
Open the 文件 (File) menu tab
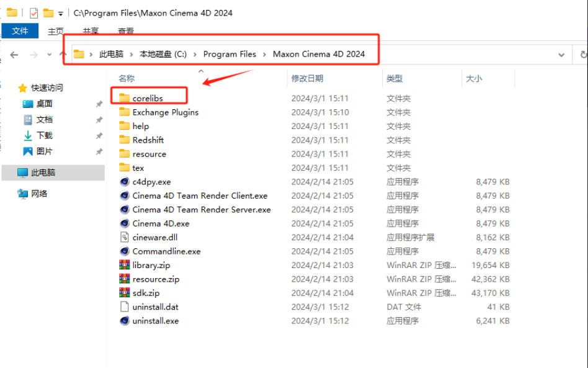click(x=20, y=31)
